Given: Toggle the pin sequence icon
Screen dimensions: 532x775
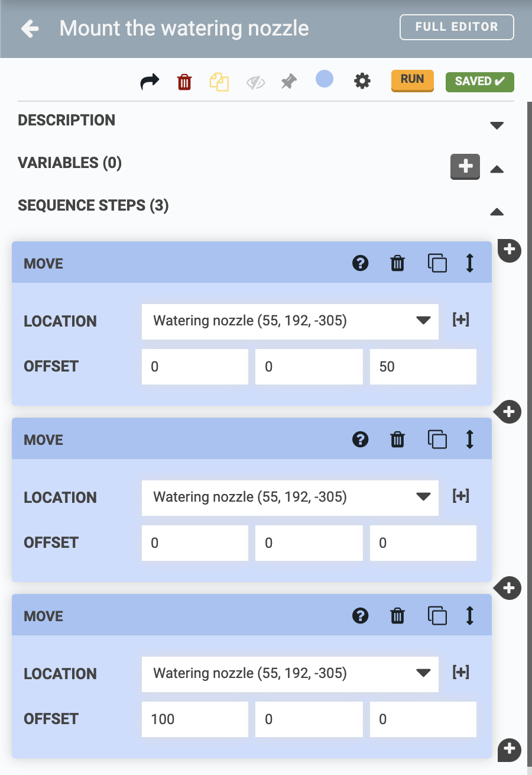Looking at the screenshot, I should pos(288,82).
